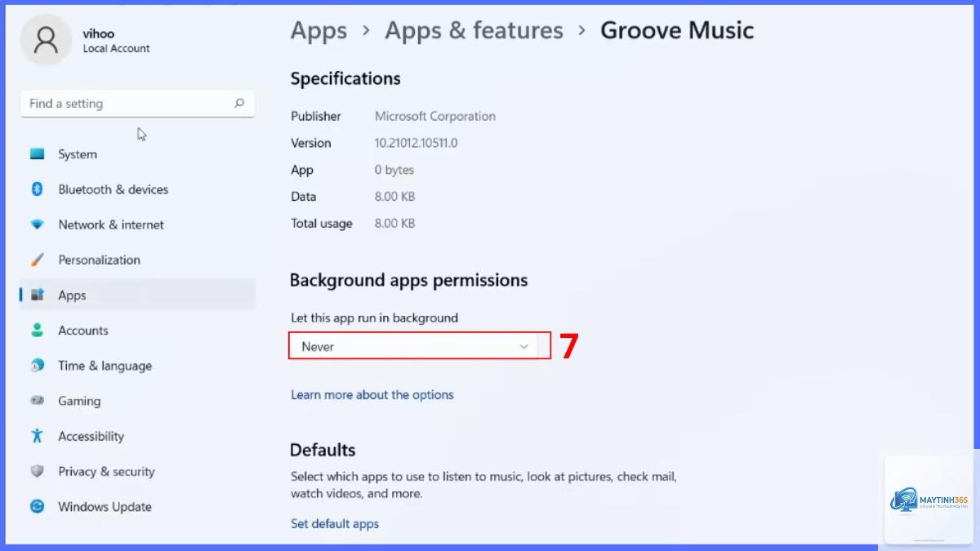Click the Accessibility figure icon

tap(37, 436)
